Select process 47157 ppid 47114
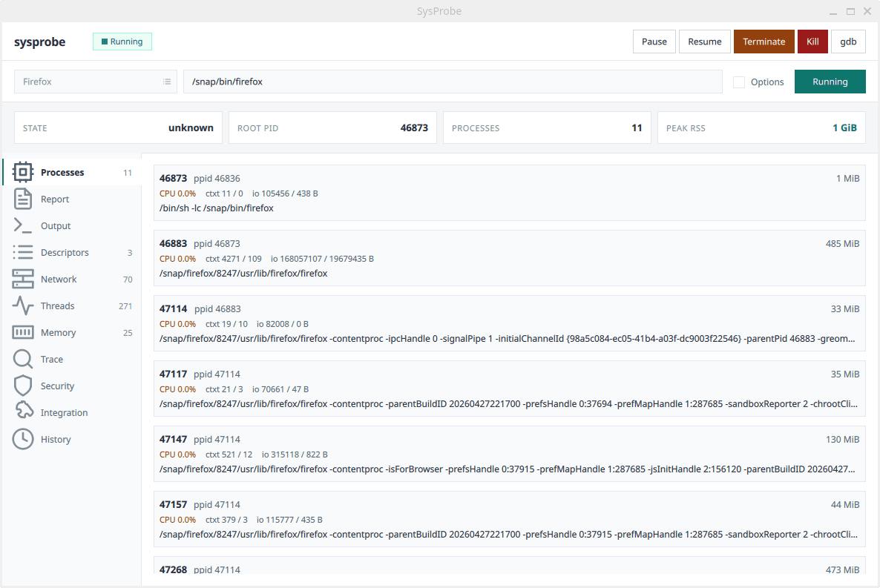Screen dimensions: 880x588 [510, 519]
